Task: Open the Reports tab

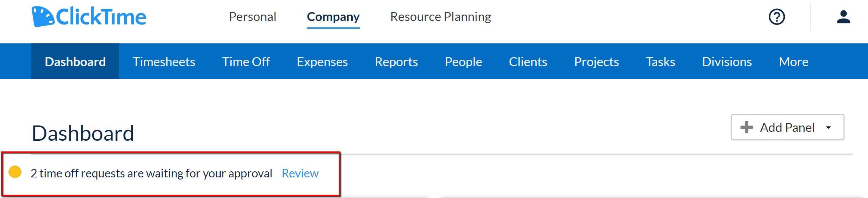Action: click(x=396, y=62)
